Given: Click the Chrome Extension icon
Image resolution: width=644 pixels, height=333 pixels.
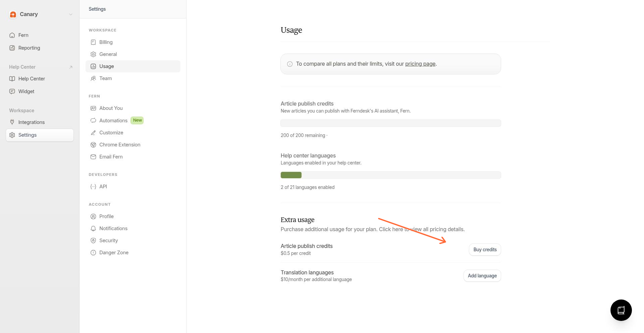Looking at the screenshot, I should click(x=93, y=144).
